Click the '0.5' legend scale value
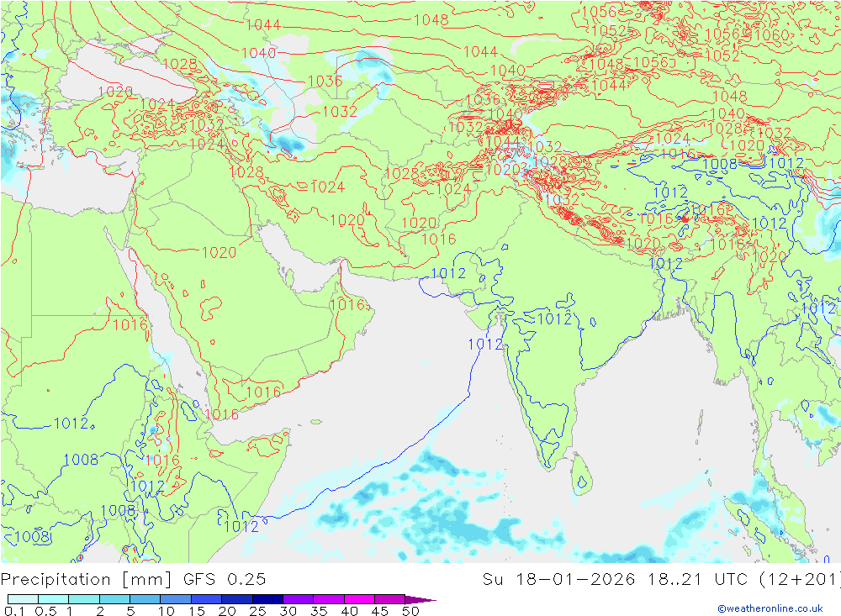Screen dimensions: 841x616 (46, 611)
